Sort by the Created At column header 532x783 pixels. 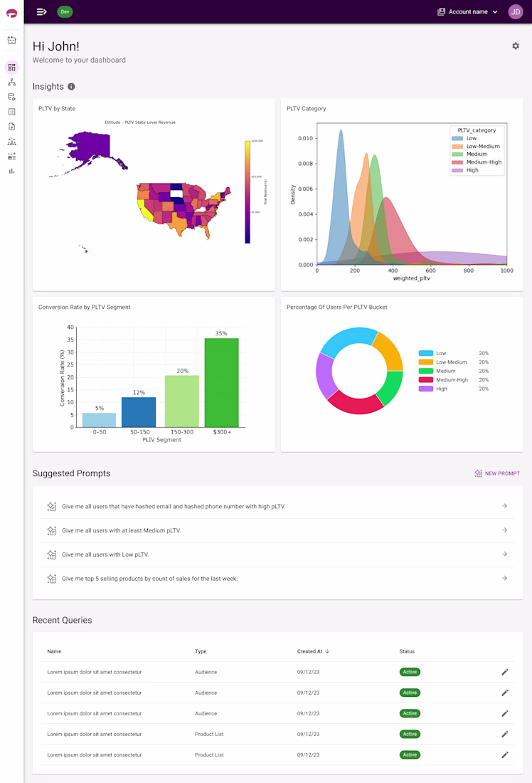[313, 651]
